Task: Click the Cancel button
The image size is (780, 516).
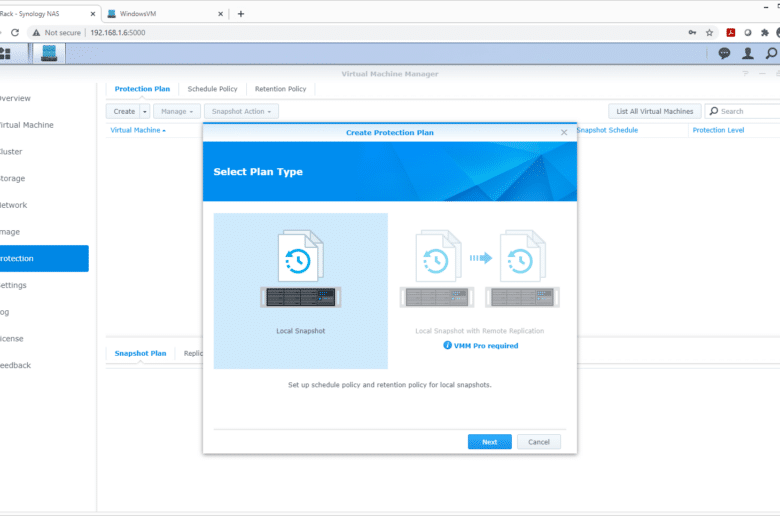Action: tap(539, 442)
